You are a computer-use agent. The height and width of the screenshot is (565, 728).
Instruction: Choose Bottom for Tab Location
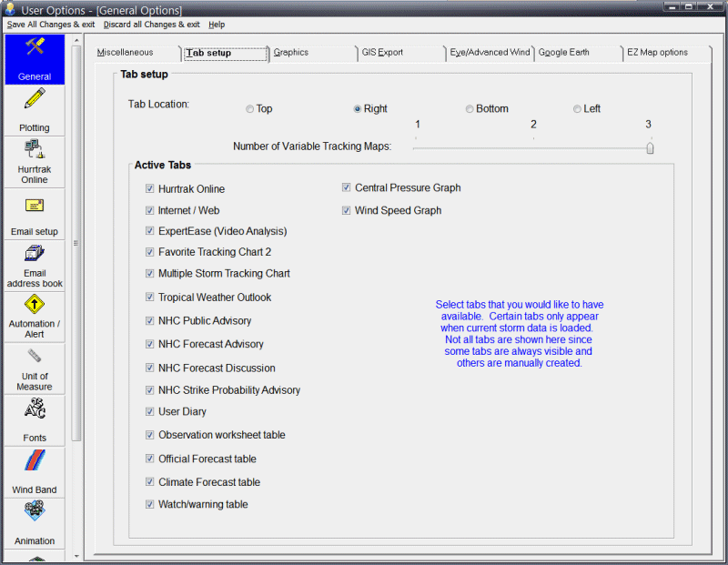point(470,109)
